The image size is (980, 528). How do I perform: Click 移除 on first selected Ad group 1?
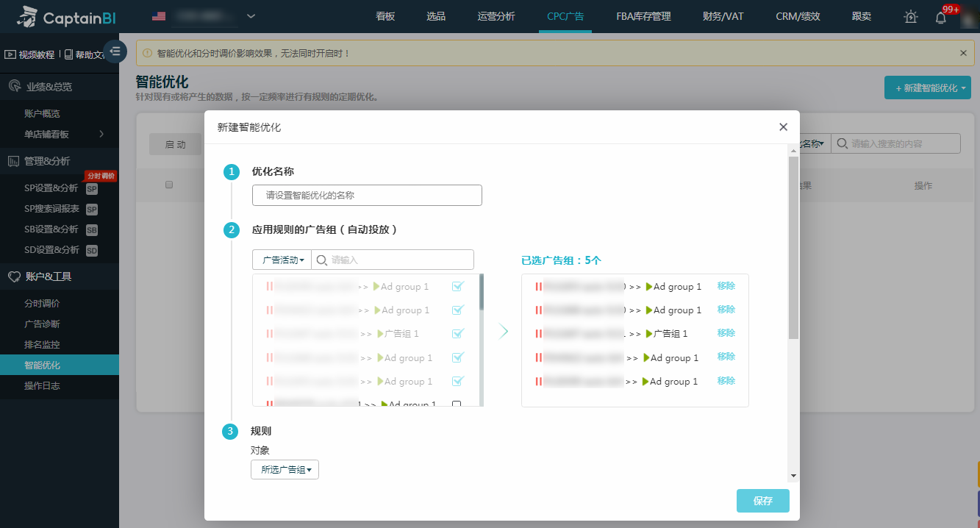pos(726,286)
